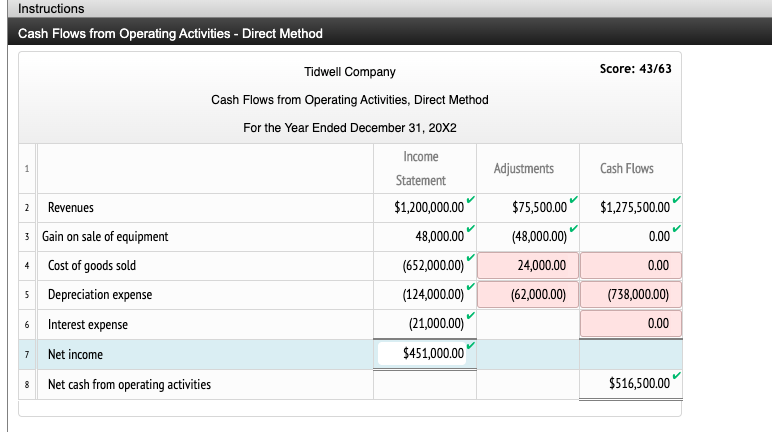Click the Interest expense label
This screenshot has width=772, height=432.
88,325
